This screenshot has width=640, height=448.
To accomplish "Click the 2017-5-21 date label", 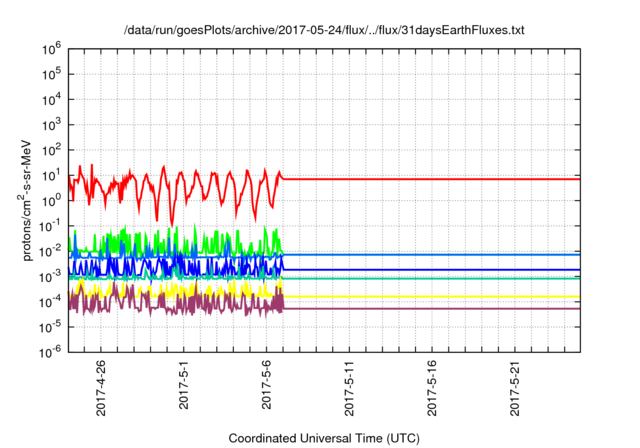I will coord(515,388).
